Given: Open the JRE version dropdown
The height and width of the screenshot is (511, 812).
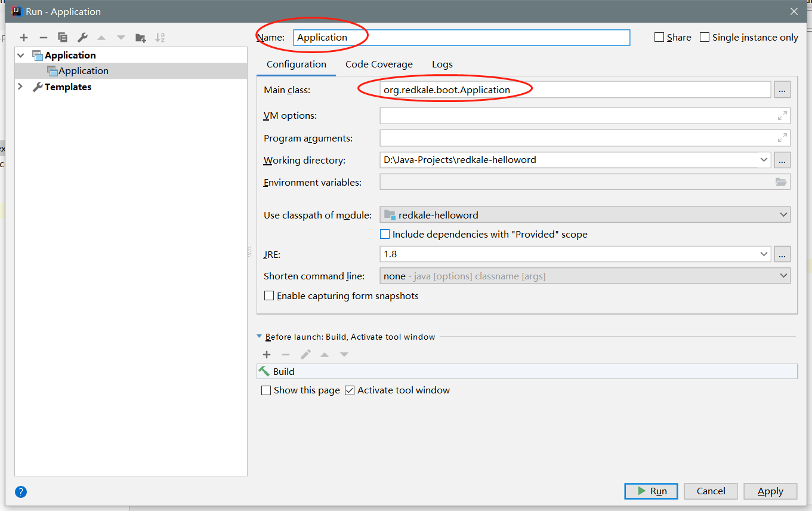Looking at the screenshot, I should (764, 254).
